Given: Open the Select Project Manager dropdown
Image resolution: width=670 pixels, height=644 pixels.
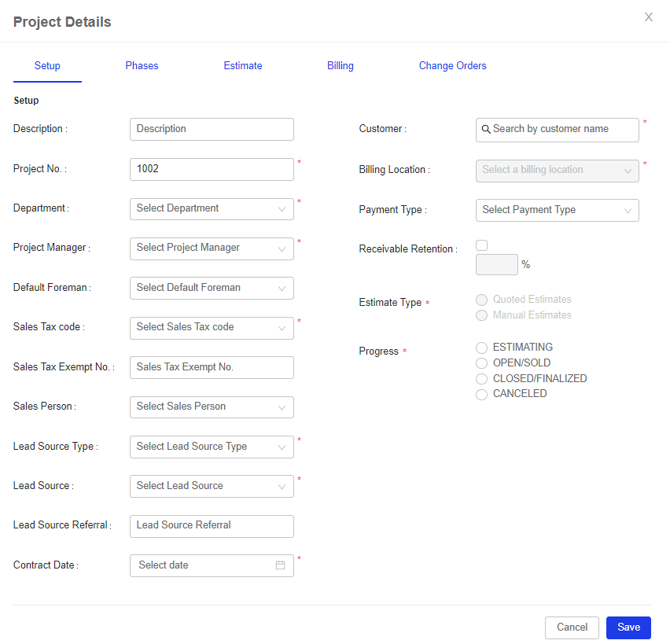Looking at the screenshot, I should click(x=212, y=249).
